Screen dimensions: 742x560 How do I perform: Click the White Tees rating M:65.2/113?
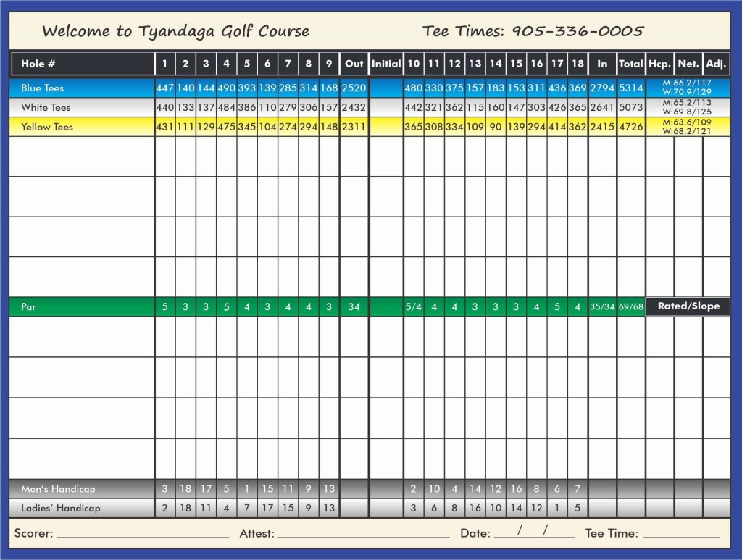(x=687, y=103)
